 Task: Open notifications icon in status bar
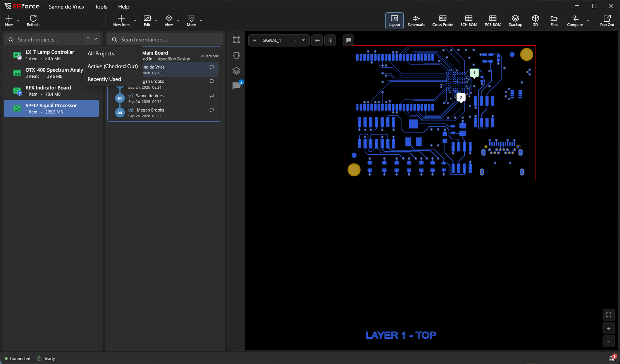[612, 358]
